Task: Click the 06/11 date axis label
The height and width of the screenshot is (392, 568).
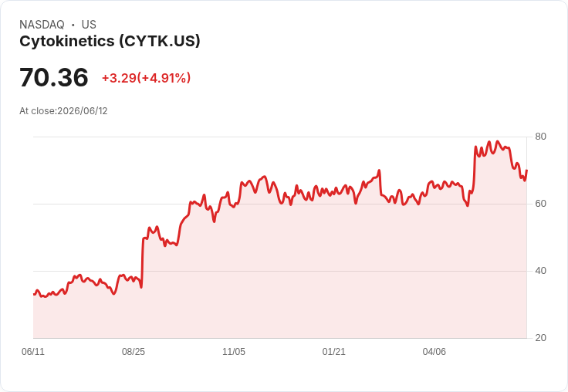Action: pos(33,352)
